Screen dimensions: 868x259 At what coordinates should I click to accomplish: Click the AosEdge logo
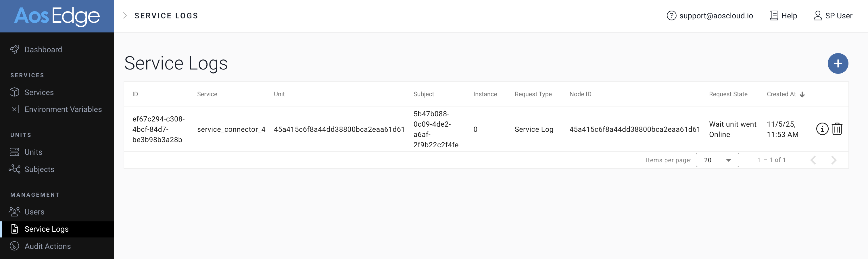click(57, 16)
